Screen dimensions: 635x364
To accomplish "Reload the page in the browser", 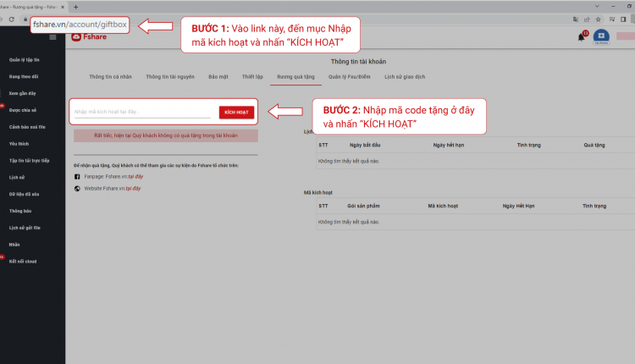I will (x=12, y=19).
